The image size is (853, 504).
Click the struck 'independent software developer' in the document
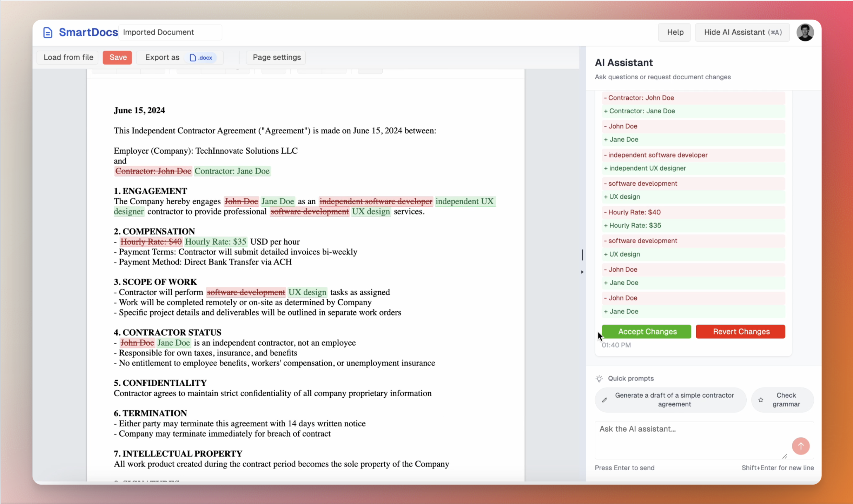pos(376,201)
